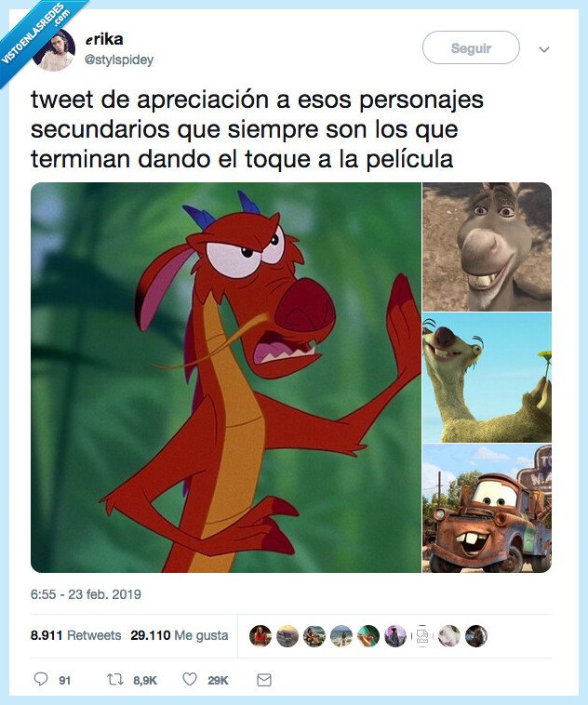The image size is (588, 705).
Task: Click the broken image liker avatar
Action: (422, 636)
